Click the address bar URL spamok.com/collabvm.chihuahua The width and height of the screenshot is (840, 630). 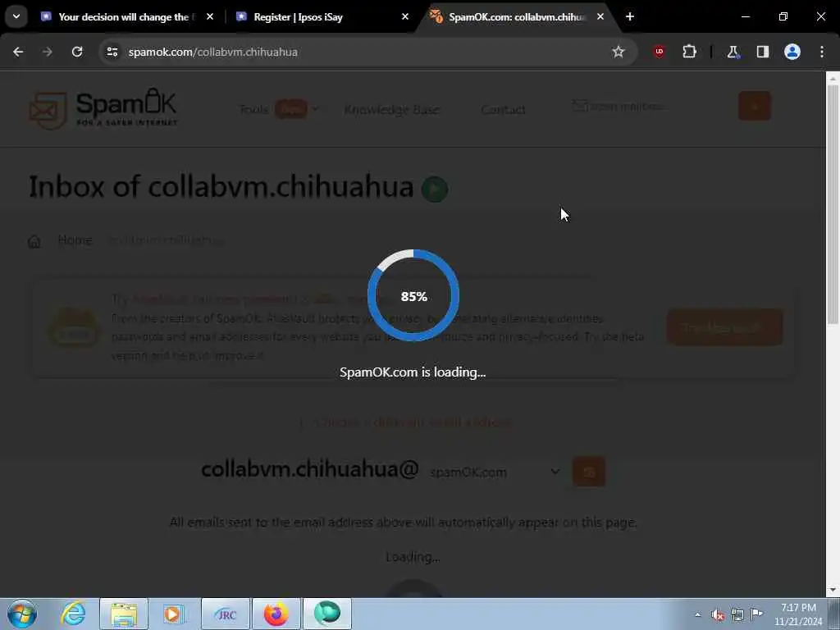click(x=212, y=52)
